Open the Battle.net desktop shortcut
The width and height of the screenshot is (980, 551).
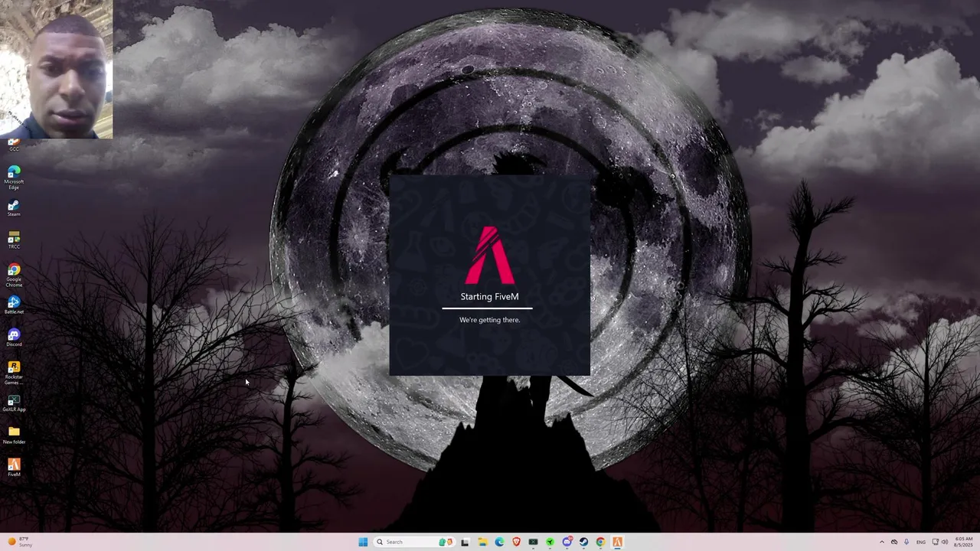click(x=14, y=305)
